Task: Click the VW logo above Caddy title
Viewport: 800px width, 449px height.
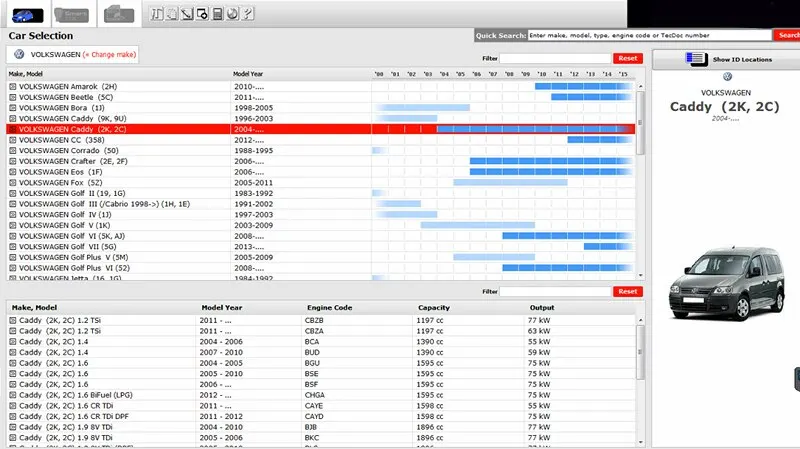Action: tap(728, 77)
